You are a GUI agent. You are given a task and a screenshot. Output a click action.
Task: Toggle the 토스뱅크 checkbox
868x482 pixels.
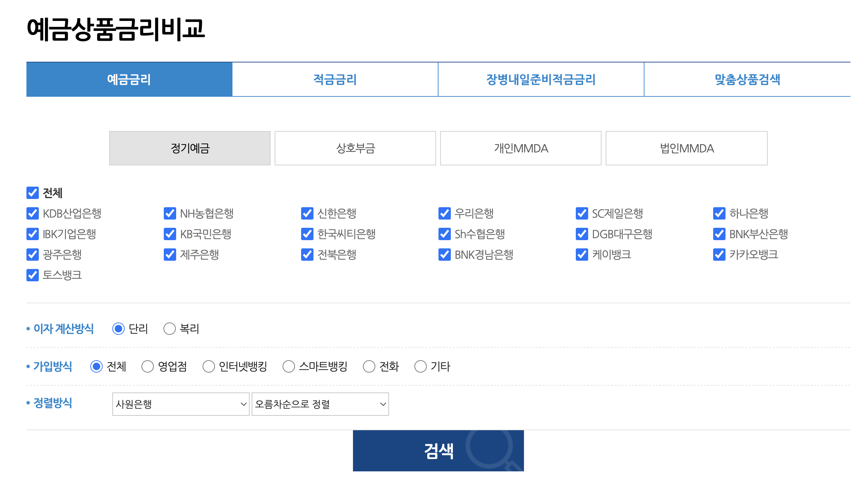click(33, 275)
